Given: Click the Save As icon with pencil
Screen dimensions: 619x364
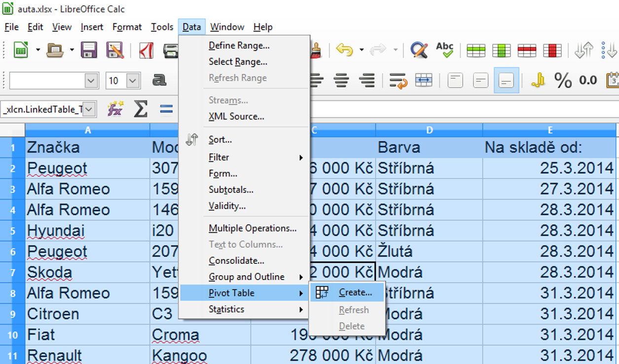Looking at the screenshot, I should (x=114, y=50).
